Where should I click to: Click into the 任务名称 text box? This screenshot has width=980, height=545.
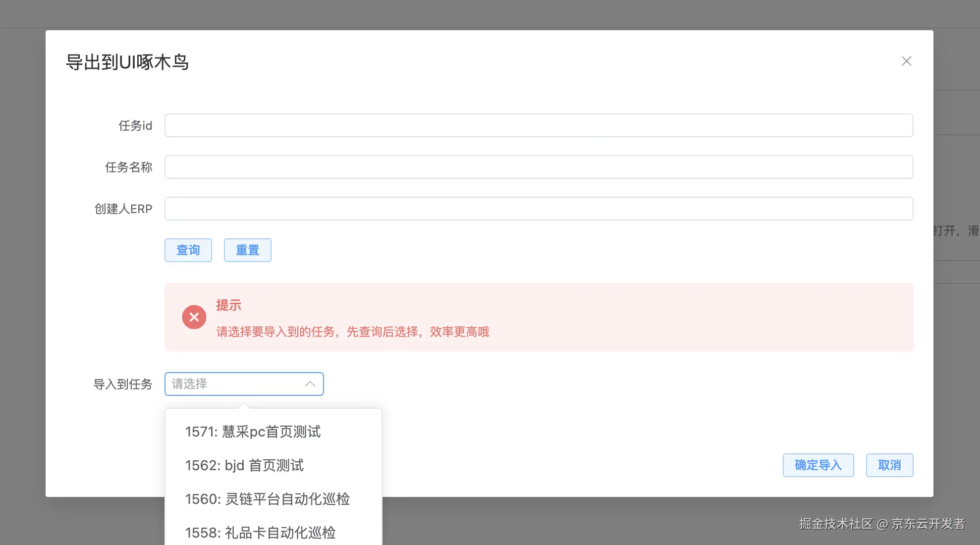click(x=539, y=167)
